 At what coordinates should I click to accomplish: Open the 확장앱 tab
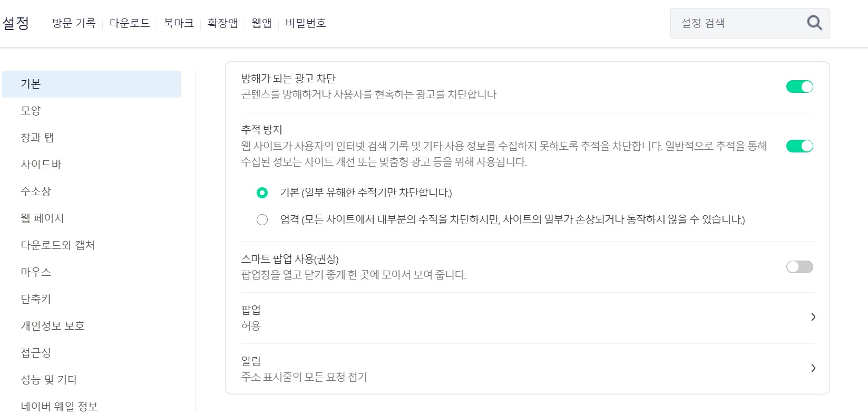pos(222,23)
